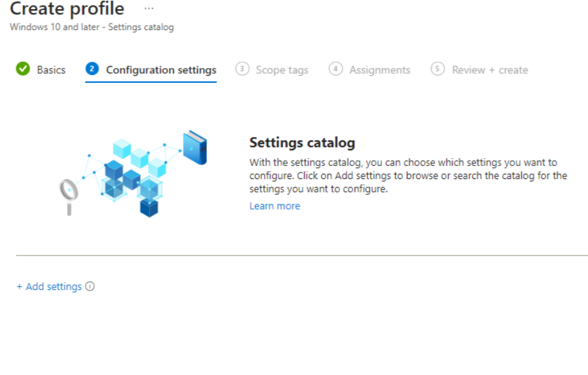This screenshot has height=375, width=588.
Task: Switch to the Scope tags tab
Action: point(282,70)
